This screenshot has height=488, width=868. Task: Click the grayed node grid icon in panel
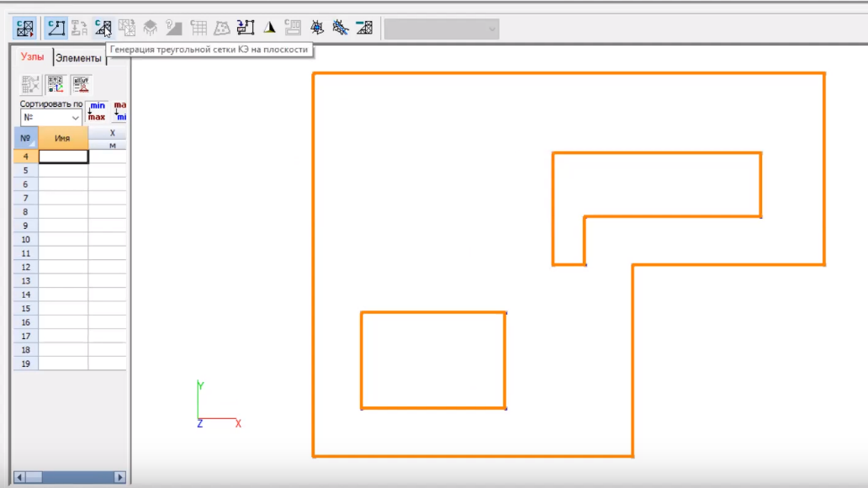click(30, 84)
